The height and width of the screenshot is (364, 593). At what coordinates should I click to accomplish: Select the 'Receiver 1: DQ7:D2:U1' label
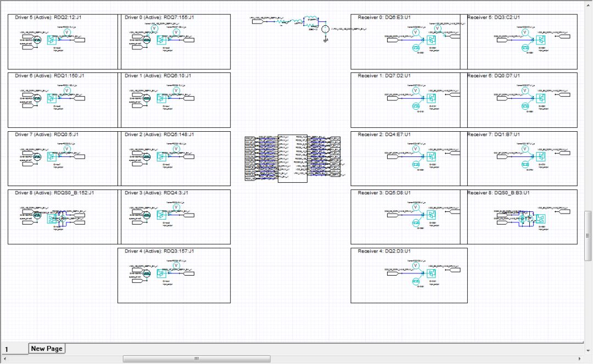pyautogui.click(x=384, y=76)
